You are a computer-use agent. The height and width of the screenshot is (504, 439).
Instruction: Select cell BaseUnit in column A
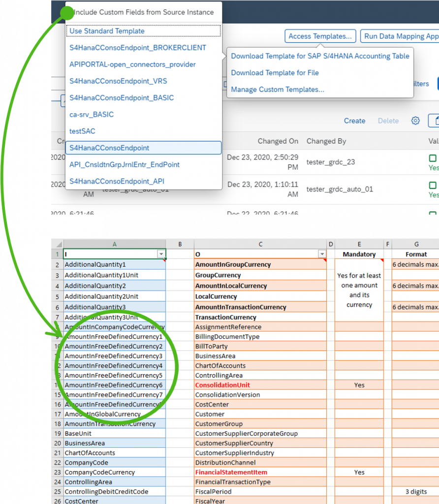point(114,433)
